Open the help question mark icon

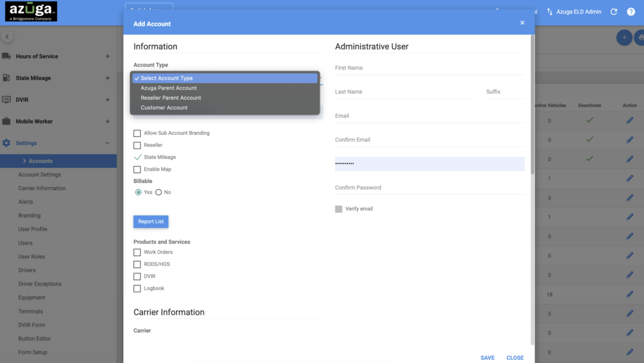pos(631,12)
